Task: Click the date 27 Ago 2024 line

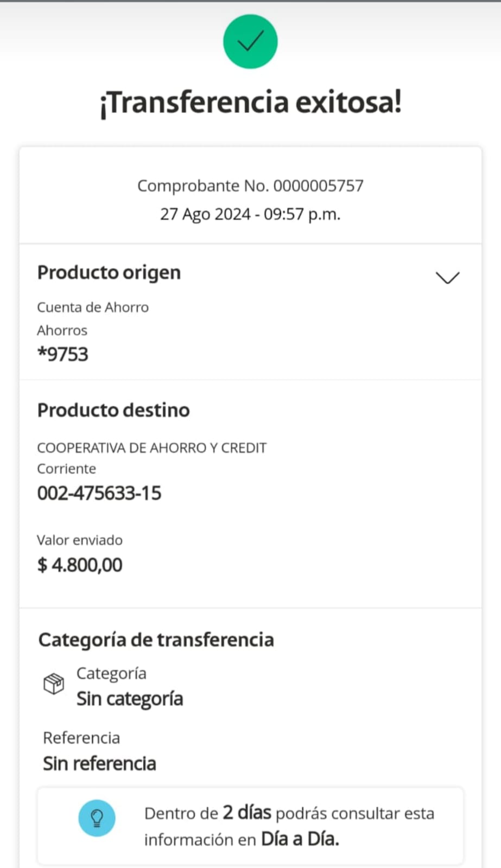Action: 250,214
